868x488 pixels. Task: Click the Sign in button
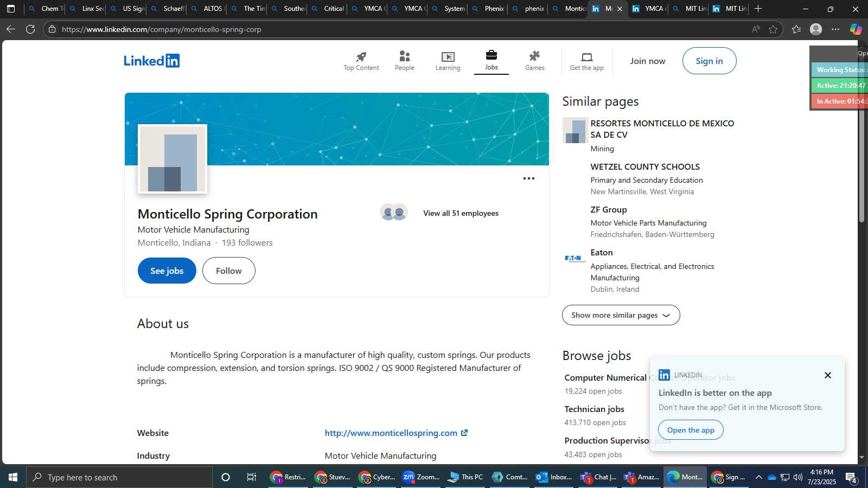click(709, 61)
